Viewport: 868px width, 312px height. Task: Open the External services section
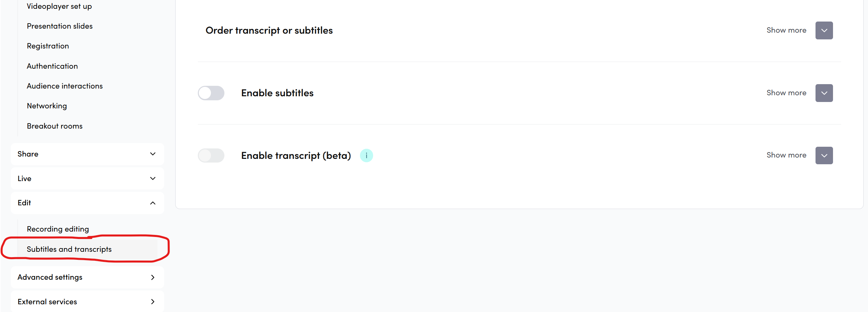[x=87, y=302]
